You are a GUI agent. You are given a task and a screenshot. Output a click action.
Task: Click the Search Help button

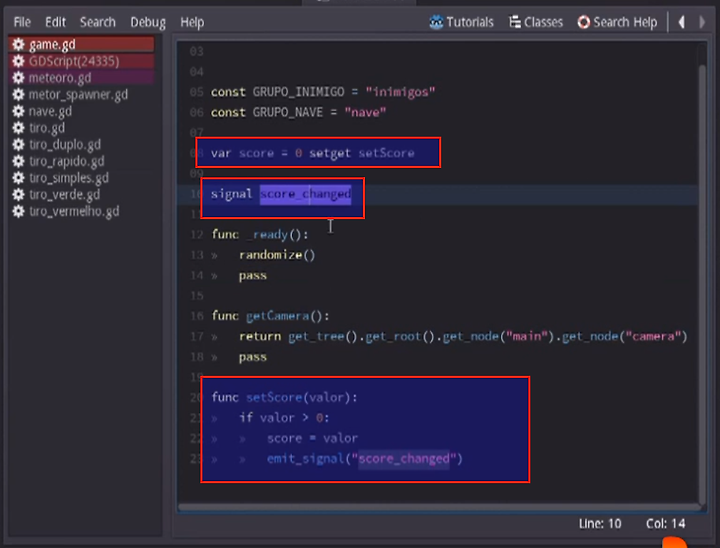[x=617, y=22]
